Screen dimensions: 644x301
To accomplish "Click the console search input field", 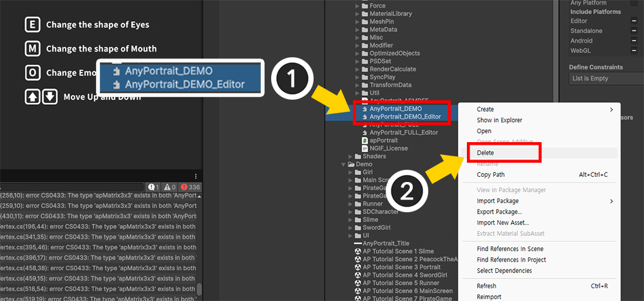I will [97, 187].
